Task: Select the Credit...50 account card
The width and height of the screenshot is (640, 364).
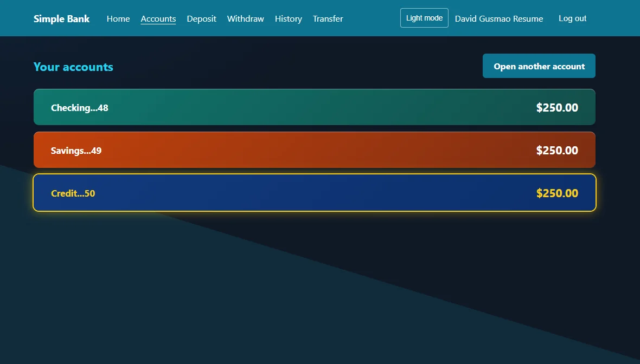Action: 314,193
